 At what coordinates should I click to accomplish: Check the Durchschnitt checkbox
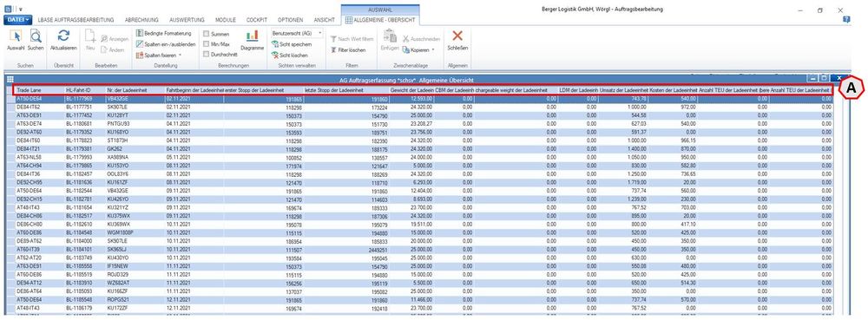pos(207,54)
